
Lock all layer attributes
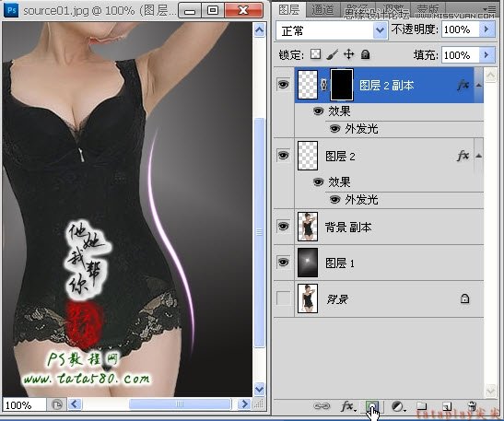365,54
